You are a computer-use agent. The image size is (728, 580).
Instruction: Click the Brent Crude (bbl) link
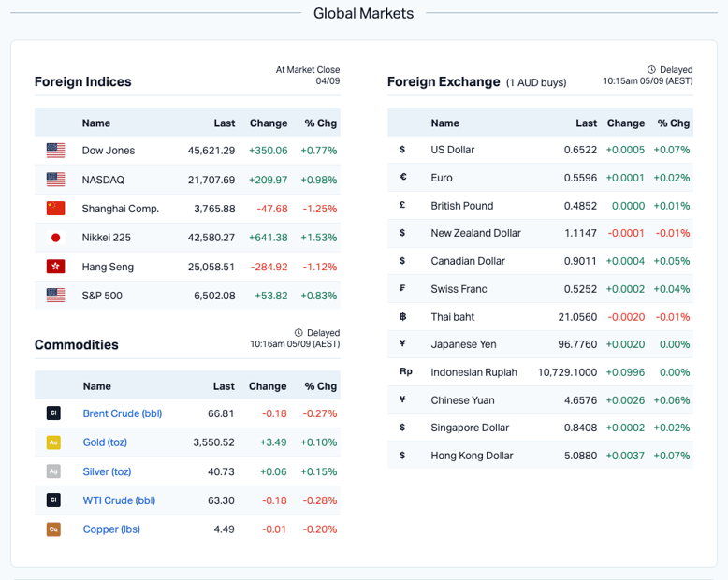pos(122,413)
